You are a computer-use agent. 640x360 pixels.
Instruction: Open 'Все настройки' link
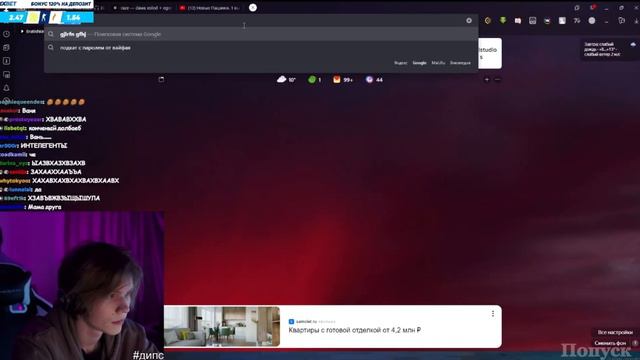coord(615,332)
